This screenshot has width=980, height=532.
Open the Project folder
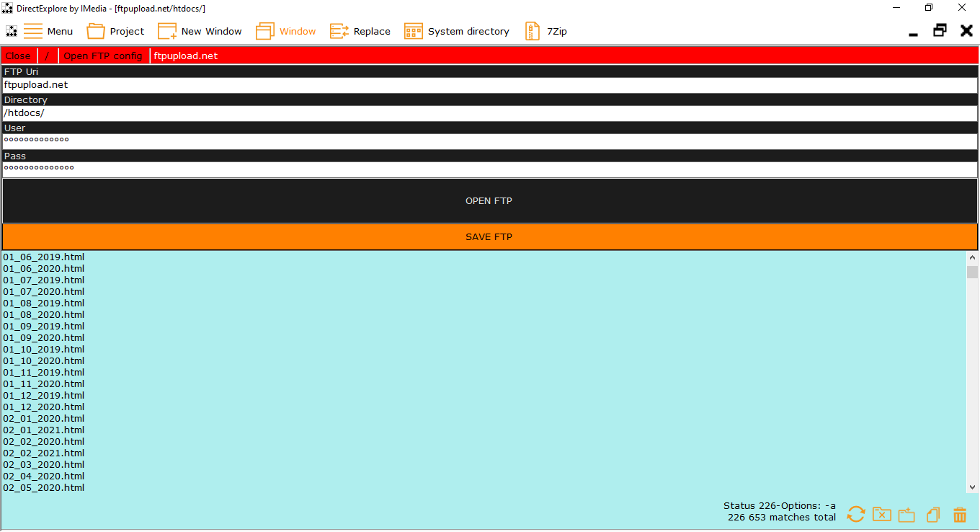point(115,31)
